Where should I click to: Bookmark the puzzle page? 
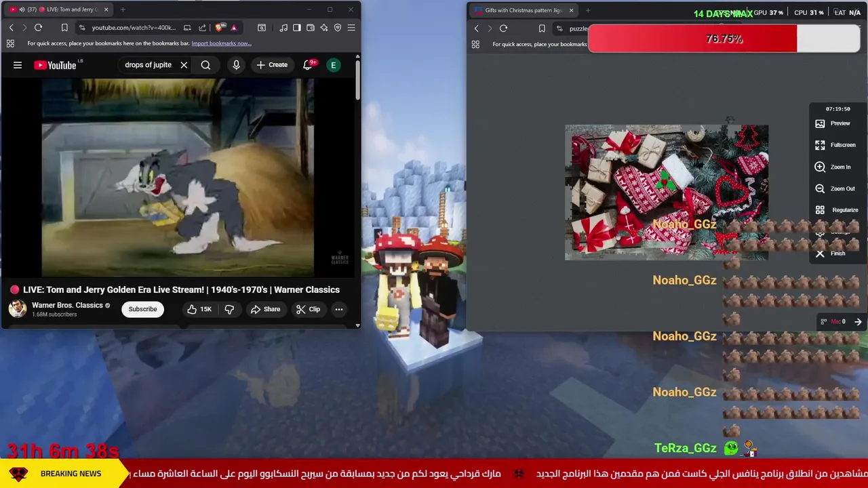[x=542, y=28]
